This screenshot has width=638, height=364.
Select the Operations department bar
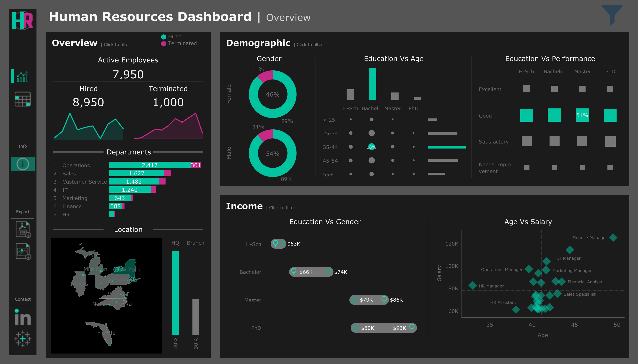pyautogui.click(x=150, y=165)
